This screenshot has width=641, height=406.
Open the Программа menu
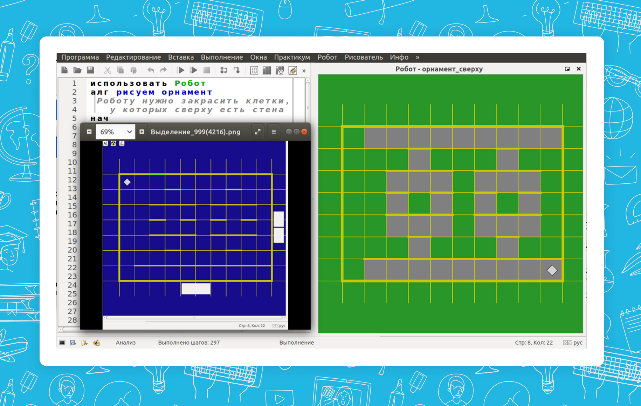click(80, 58)
